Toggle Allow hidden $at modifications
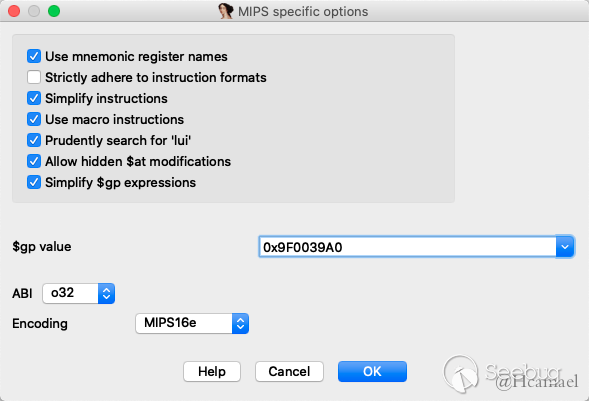The image size is (589, 401). (x=34, y=161)
